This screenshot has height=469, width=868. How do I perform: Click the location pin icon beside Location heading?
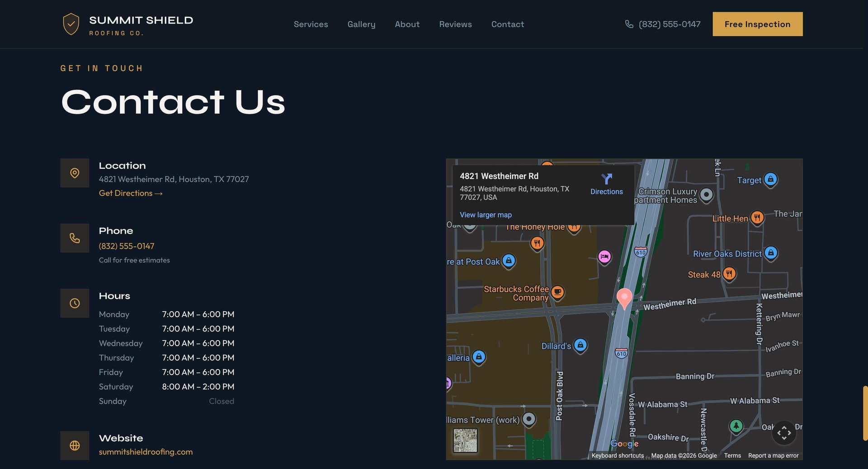coord(75,173)
